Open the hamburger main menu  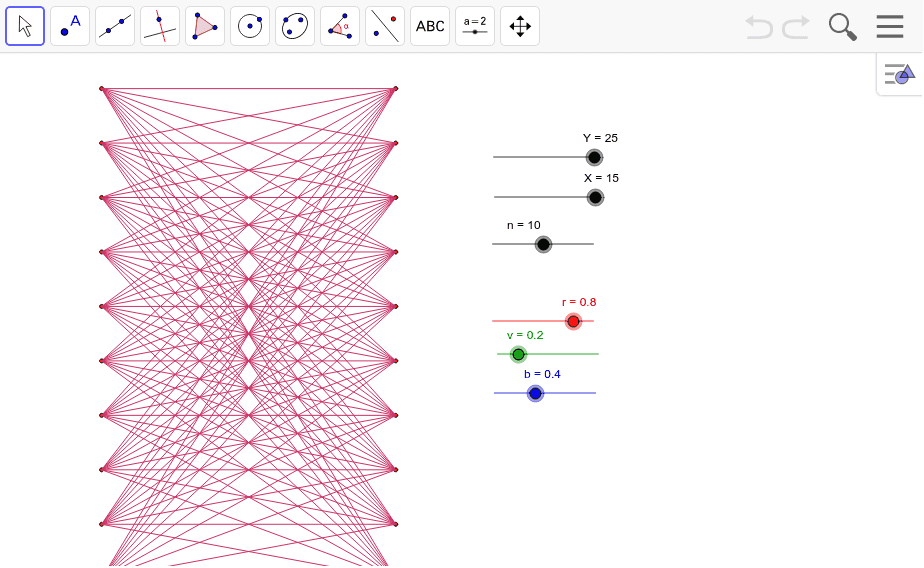(x=890, y=27)
